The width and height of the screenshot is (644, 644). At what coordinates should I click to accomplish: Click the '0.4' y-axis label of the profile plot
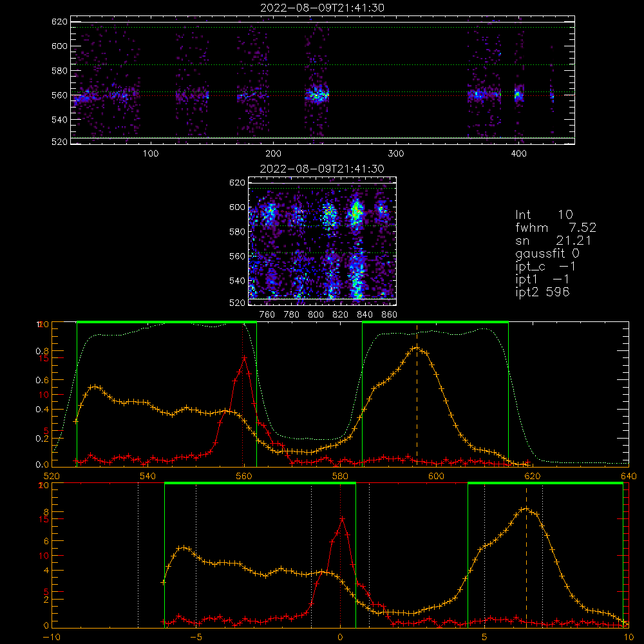coord(42,410)
